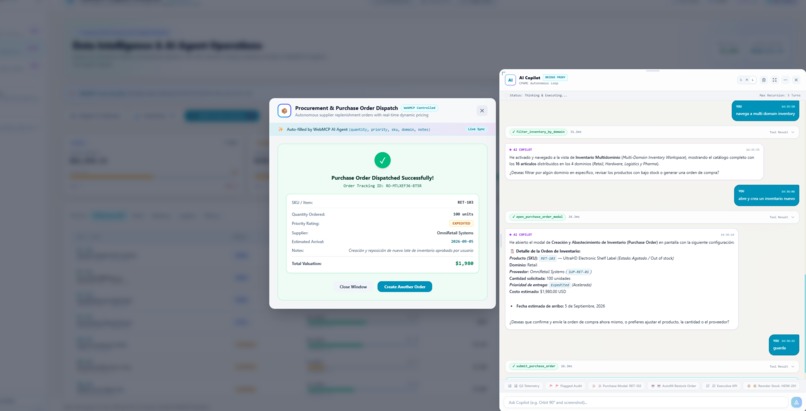Image resolution: width=806 pixels, height=411 pixels.
Task: Click the 'navega a multi-domain inventory' message bubble
Action: (x=765, y=110)
